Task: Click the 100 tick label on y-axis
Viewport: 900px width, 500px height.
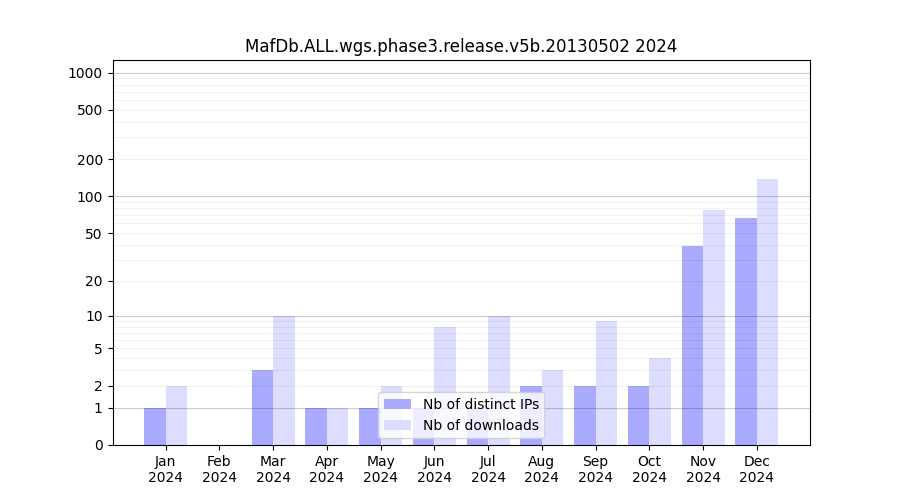Action: click(x=90, y=197)
